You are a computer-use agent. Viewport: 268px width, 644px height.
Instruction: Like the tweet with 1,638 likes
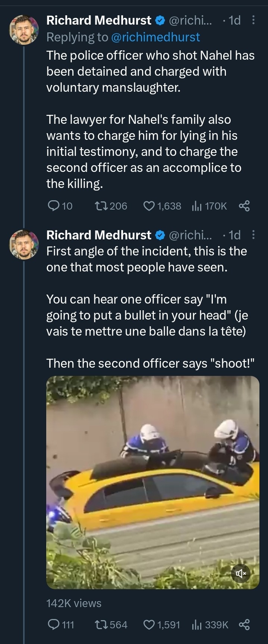tap(149, 206)
